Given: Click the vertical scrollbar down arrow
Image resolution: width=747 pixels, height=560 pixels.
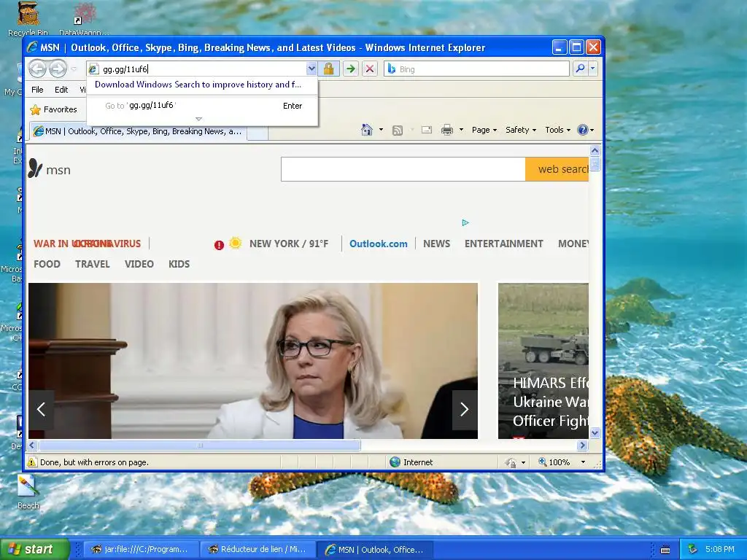Looking at the screenshot, I should (595, 432).
